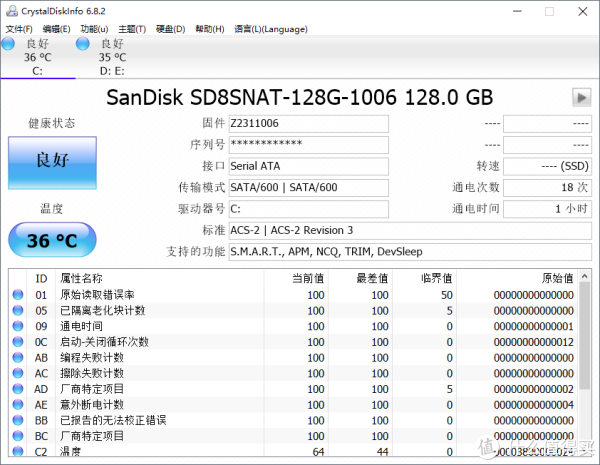Open the 主题(T) menu

click(132, 29)
